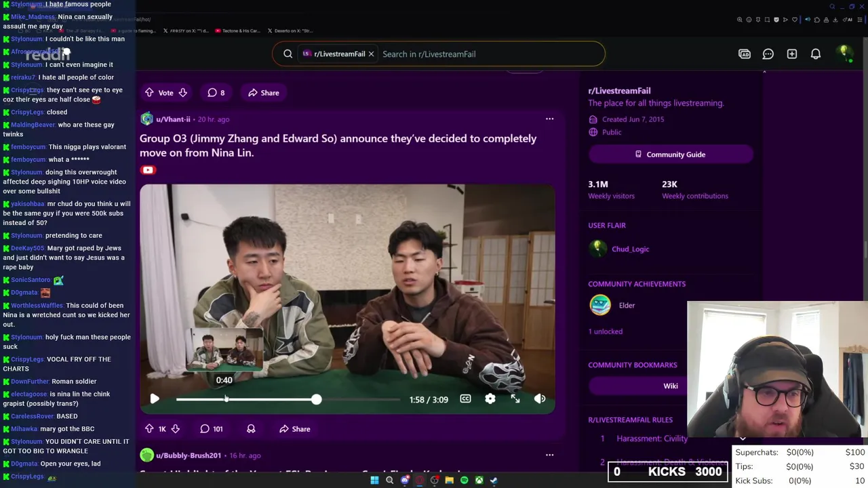Open the browser downloads icon

(x=835, y=20)
